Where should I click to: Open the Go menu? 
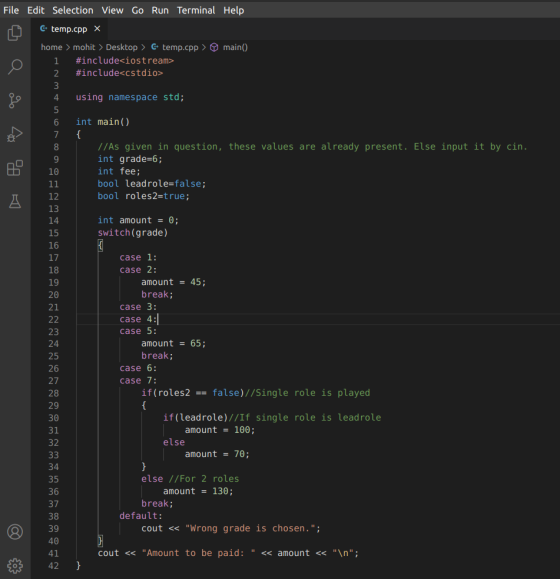137,10
